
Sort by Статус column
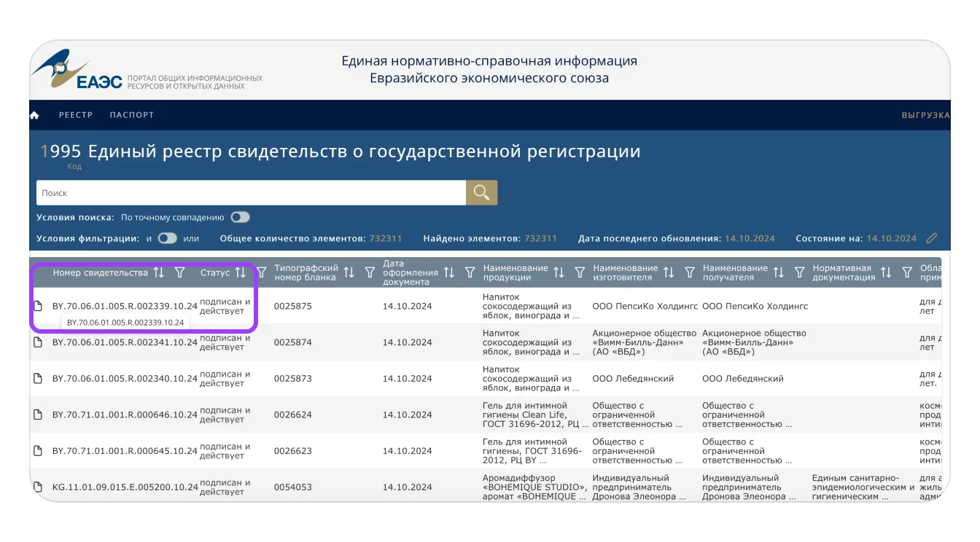pyautogui.click(x=240, y=272)
